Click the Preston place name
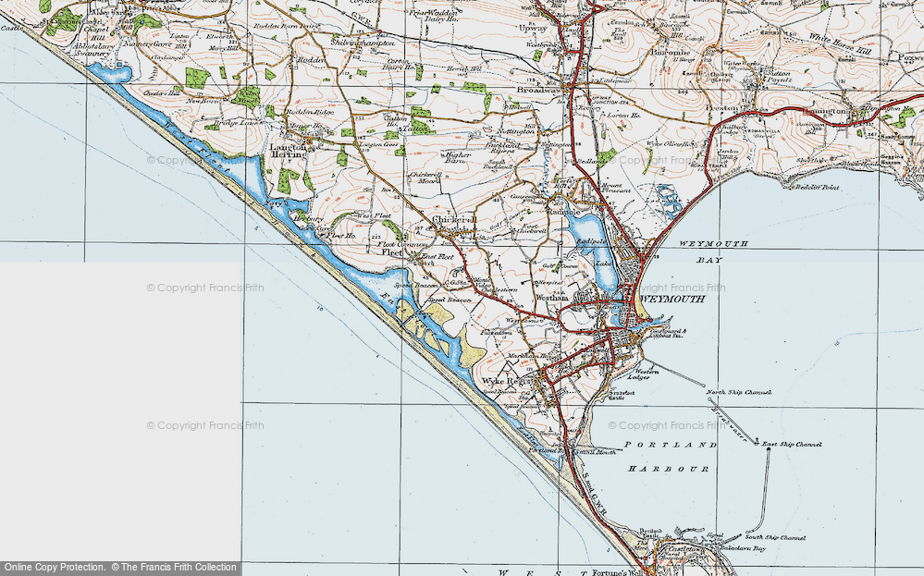The height and width of the screenshot is (576, 924). (x=721, y=108)
